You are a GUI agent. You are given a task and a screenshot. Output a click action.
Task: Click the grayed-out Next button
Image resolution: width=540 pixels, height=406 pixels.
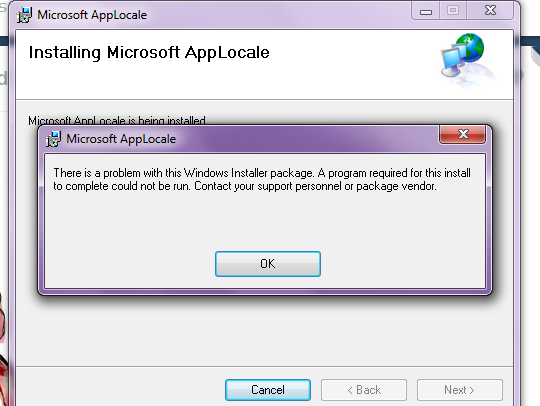point(459,390)
